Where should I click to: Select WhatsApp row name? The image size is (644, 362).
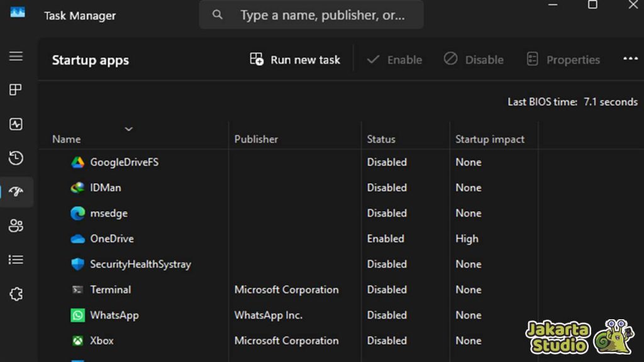(114, 315)
